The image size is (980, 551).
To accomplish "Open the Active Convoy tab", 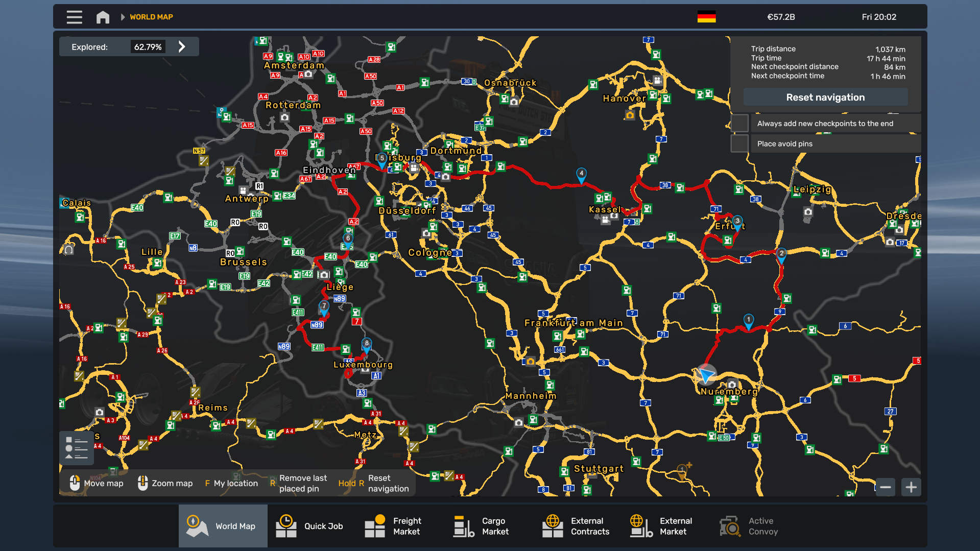I will click(x=756, y=526).
